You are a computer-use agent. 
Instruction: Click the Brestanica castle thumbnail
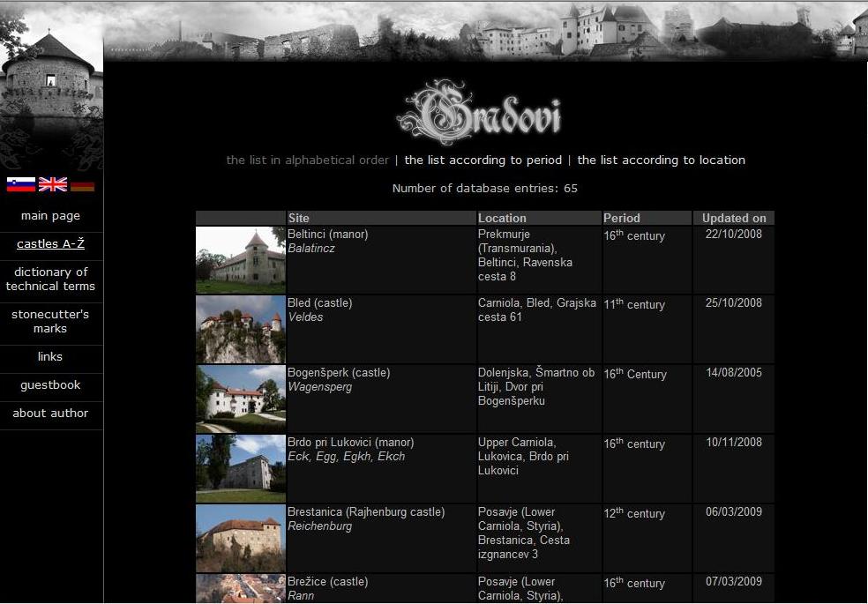click(241, 538)
